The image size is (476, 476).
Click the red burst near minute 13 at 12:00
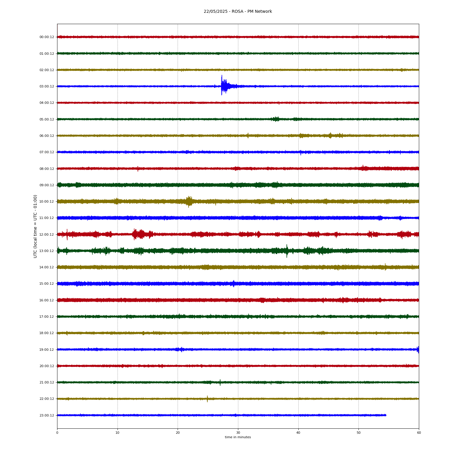[x=139, y=234]
